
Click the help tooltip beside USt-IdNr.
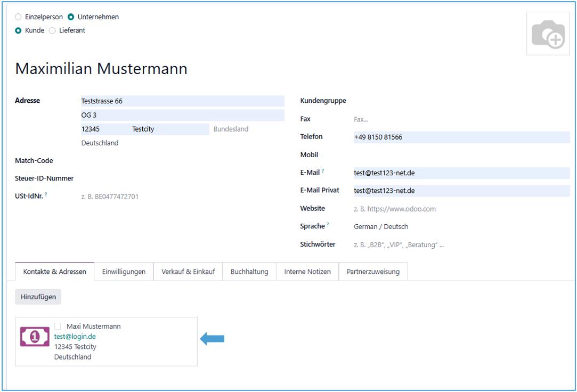click(46, 195)
